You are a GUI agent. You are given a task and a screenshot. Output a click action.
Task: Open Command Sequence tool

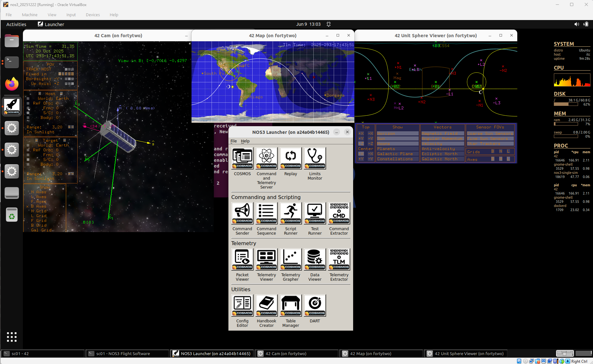(x=267, y=213)
